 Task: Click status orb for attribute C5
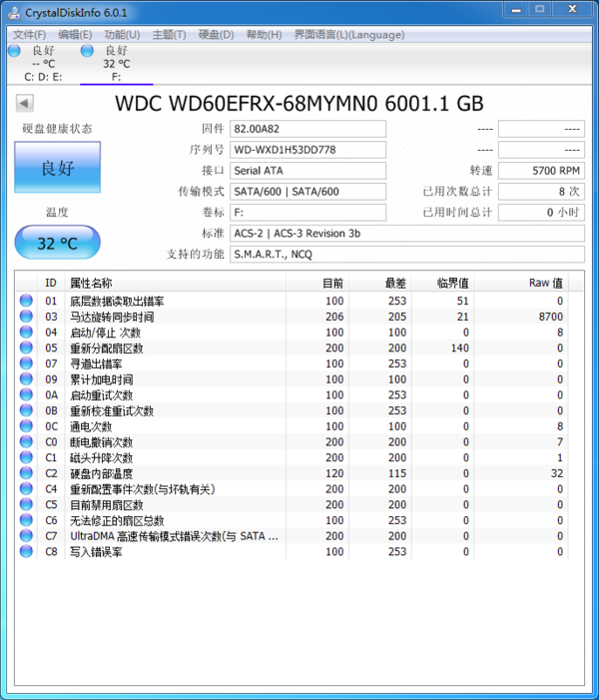(26, 504)
